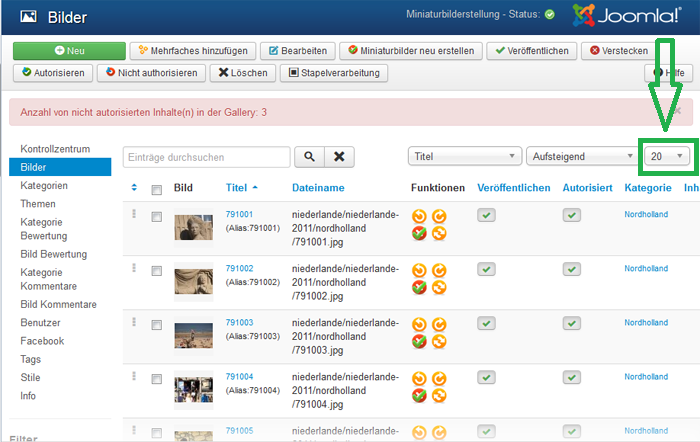This screenshot has width=700, height=442.
Task: Click the Joomla logo
Action: pyautogui.click(x=628, y=16)
